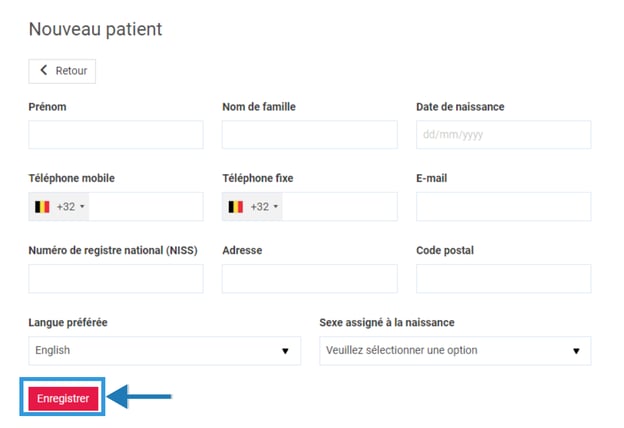Select the Date de naissance field
The height and width of the screenshot is (428, 624).
point(503,135)
